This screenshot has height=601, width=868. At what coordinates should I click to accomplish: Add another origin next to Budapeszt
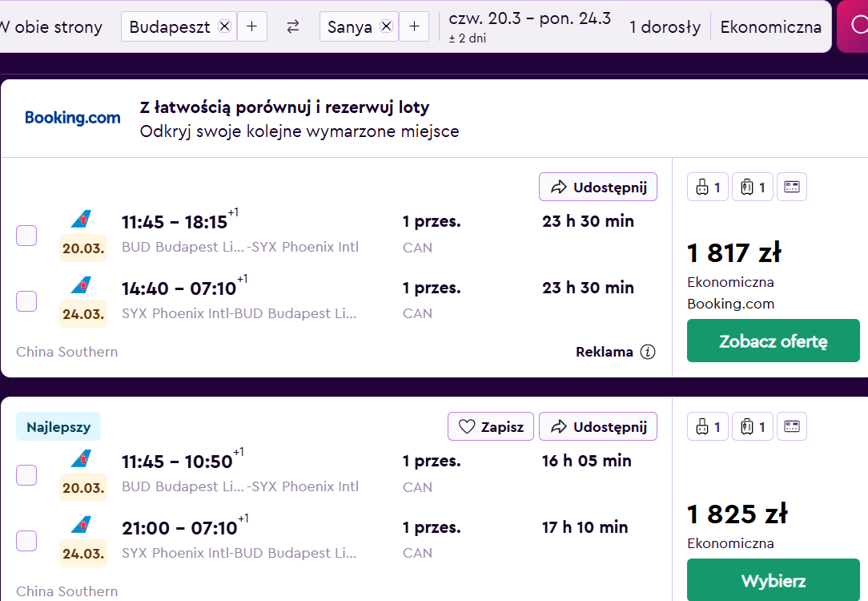pos(252,26)
